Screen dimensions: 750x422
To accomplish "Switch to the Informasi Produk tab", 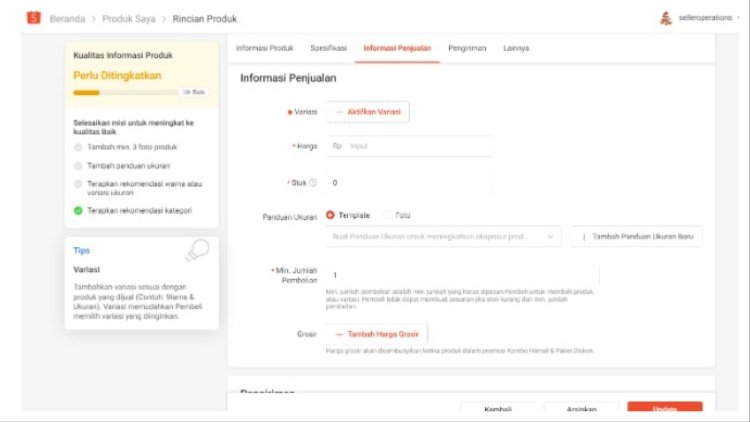I will [264, 48].
